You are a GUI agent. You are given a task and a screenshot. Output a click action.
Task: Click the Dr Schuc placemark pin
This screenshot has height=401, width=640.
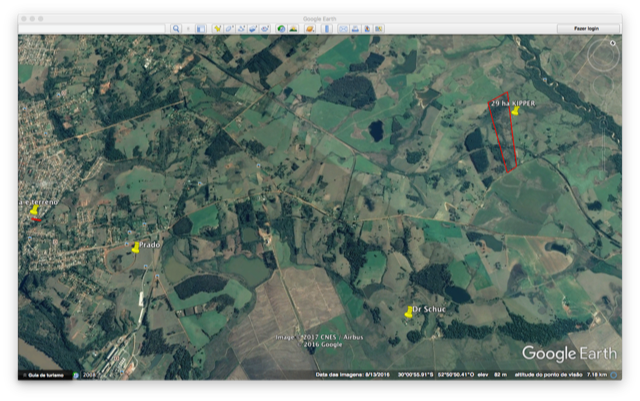click(408, 313)
